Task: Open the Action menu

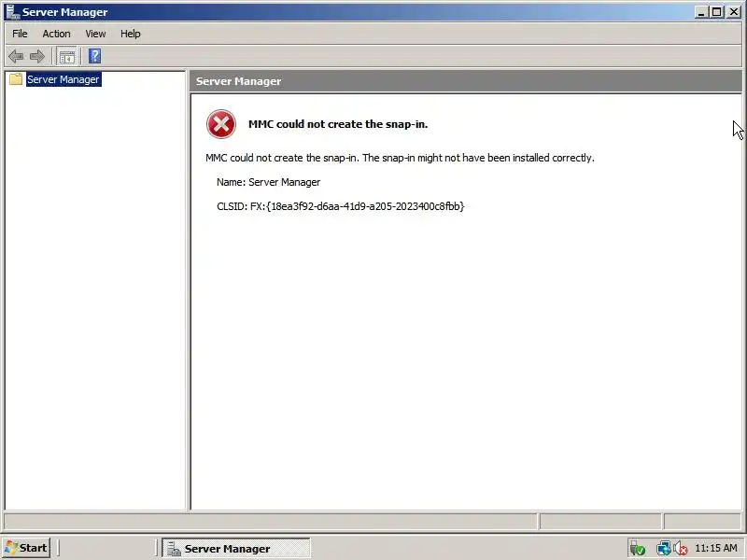Action: coord(56,34)
